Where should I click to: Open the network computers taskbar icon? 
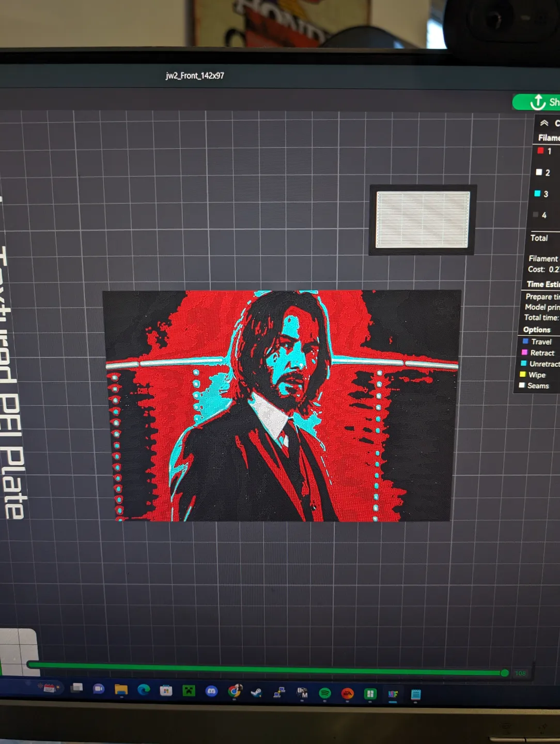(279, 692)
